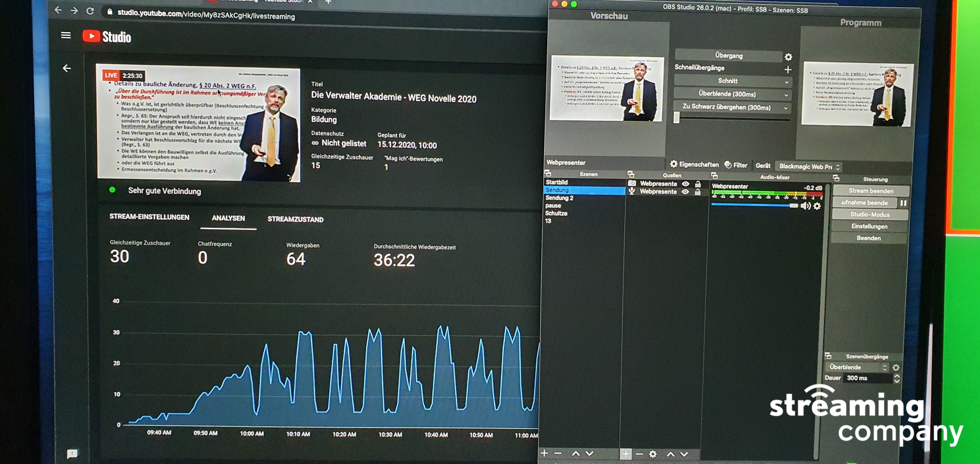Viewport: 980px width, 464px height.
Task: Select the Sendung scene
Action: tap(584, 190)
